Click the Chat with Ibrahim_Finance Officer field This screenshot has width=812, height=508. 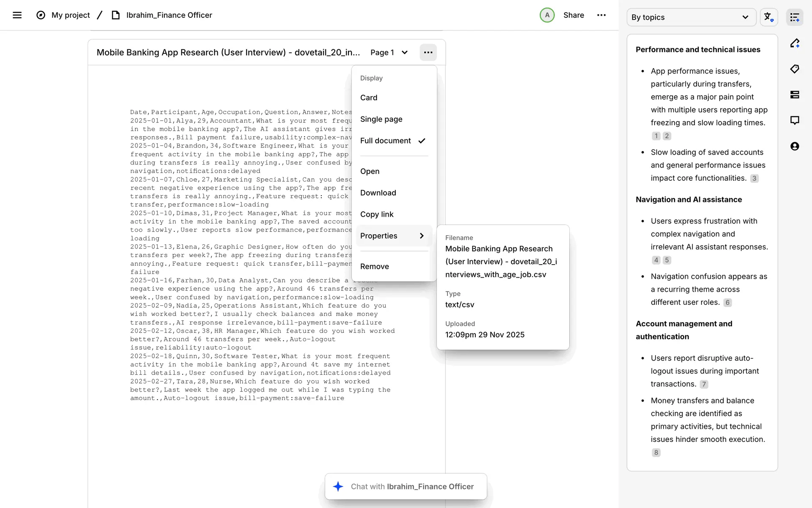pyautogui.click(x=406, y=486)
